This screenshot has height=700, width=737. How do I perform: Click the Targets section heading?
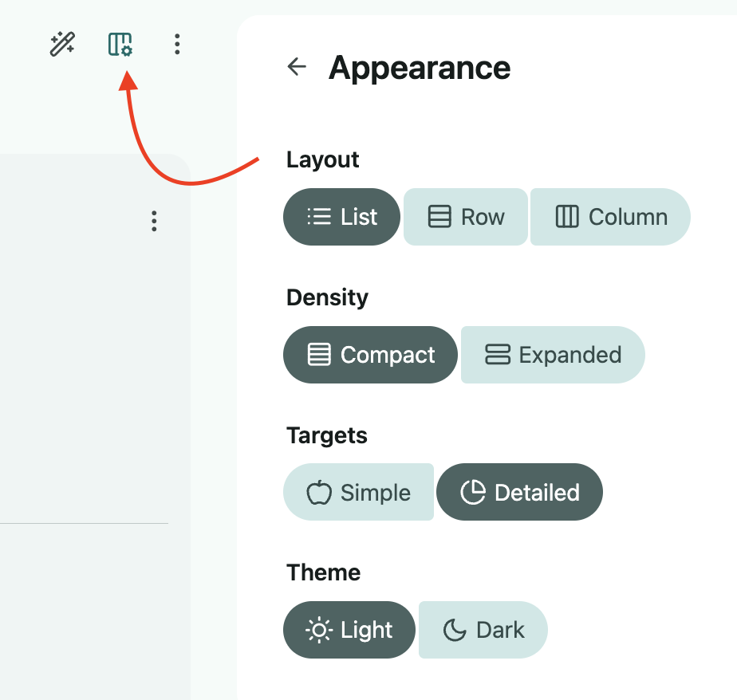pyautogui.click(x=327, y=435)
